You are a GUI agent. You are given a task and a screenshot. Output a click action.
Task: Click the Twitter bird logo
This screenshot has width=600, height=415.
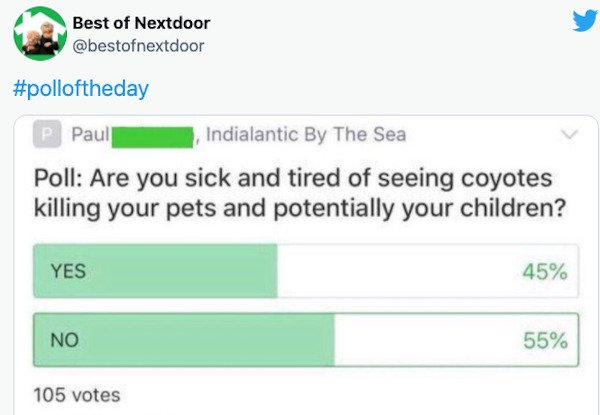585,21
